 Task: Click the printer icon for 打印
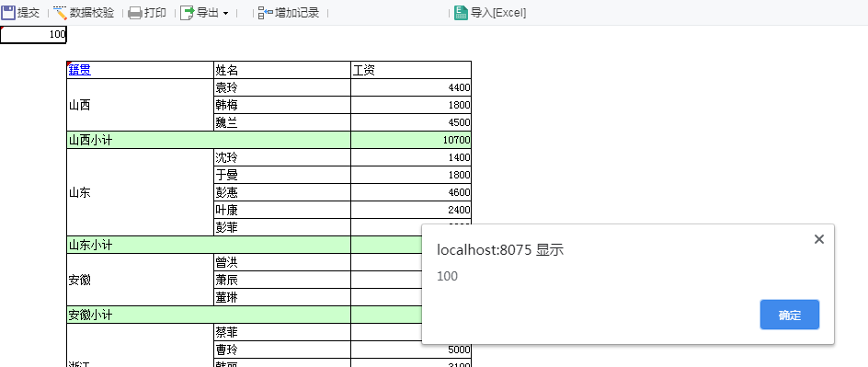(x=135, y=13)
